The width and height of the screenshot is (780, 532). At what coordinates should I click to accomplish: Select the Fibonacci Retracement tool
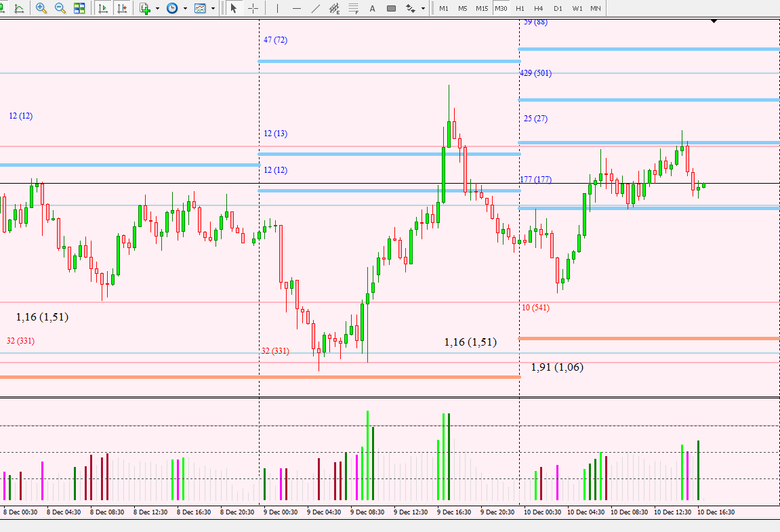click(x=353, y=8)
